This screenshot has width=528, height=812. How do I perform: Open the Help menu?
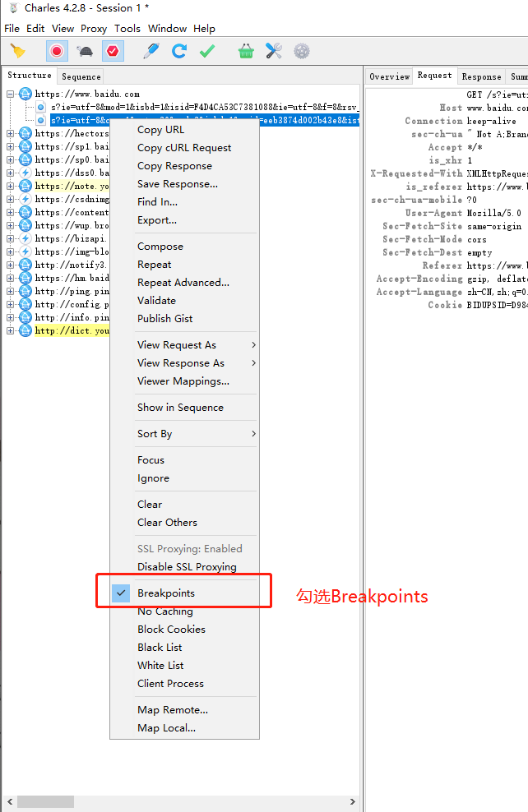coord(204,29)
